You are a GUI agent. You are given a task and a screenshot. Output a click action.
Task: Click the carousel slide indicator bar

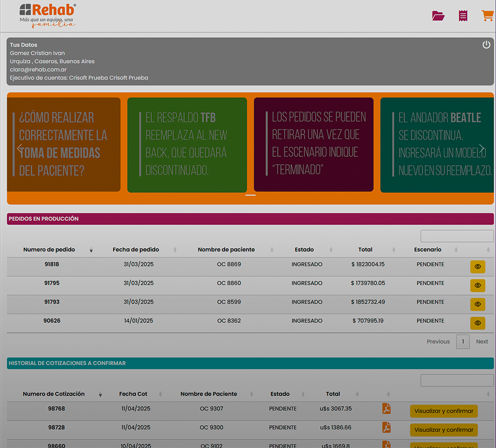(250, 195)
